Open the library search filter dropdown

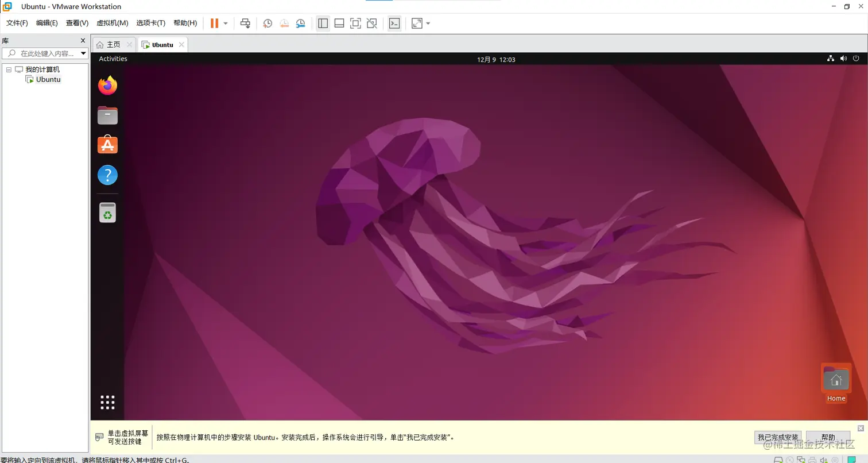[x=83, y=53]
